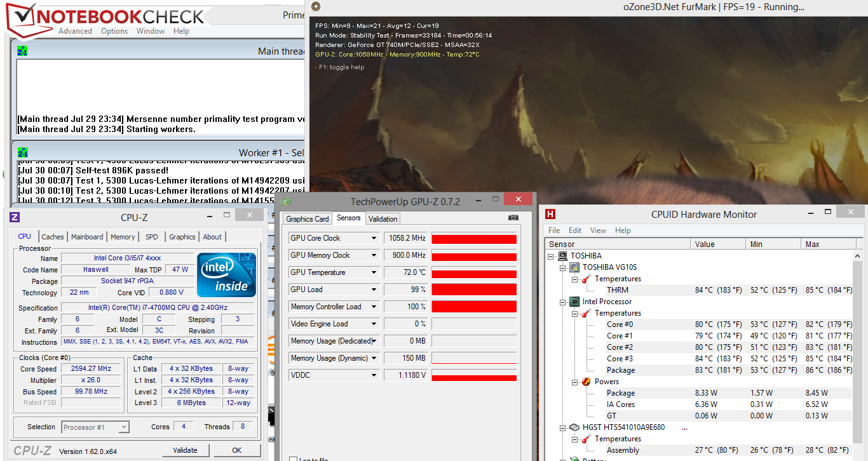The image size is (868, 461).
Task: Open the GPU Temperature sensor dropdown
Action: click(374, 272)
